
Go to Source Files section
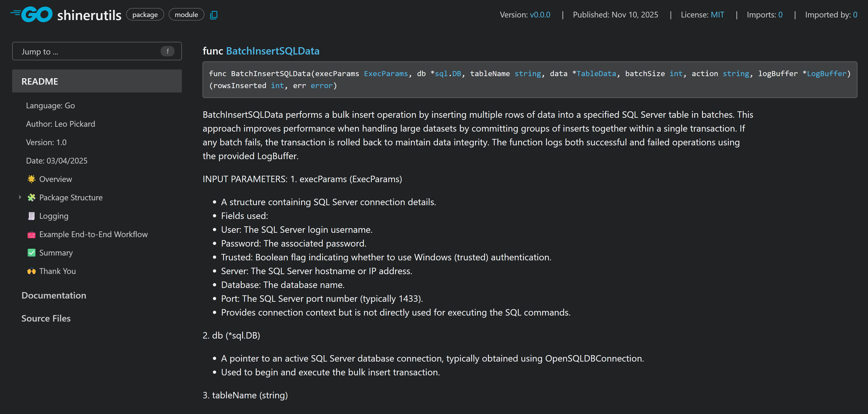tap(46, 318)
